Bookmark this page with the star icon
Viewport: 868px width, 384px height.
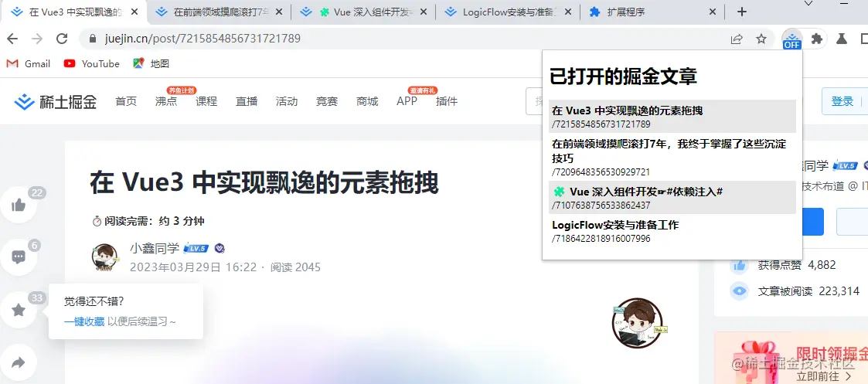click(x=761, y=39)
